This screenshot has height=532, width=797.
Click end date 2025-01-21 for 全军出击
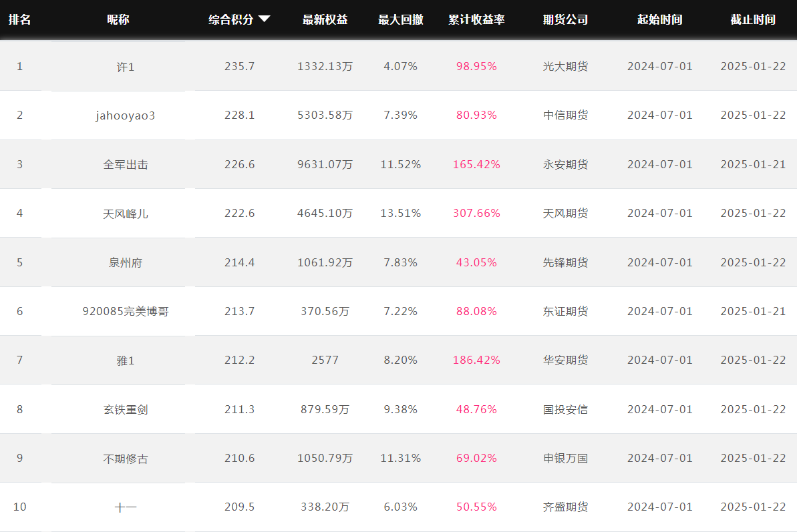pyautogui.click(x=753, y=164)
